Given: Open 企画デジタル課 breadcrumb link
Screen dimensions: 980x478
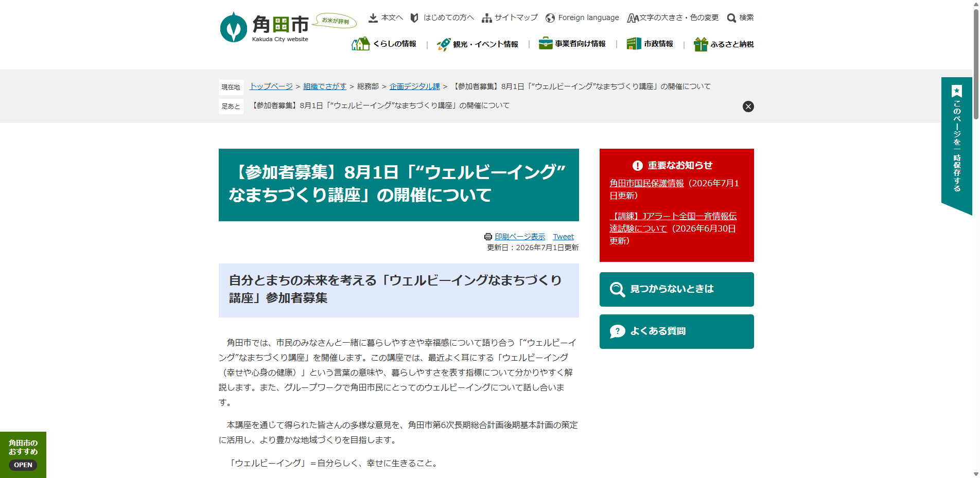Looking at the screenshot, I should (414, 86).
